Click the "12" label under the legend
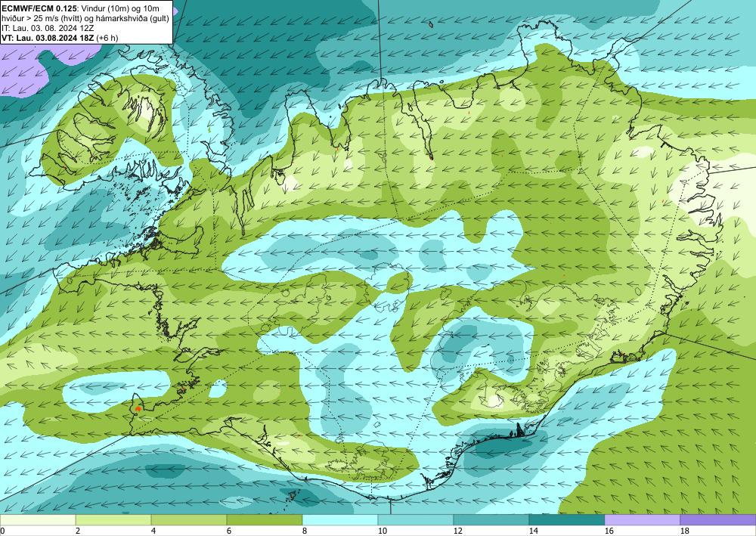 [457, 531]
